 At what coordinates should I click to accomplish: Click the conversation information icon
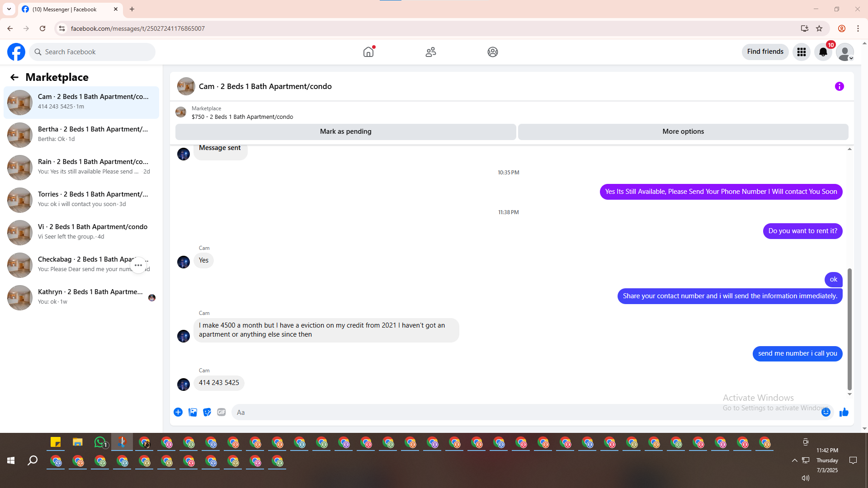(x=839, y=86)
